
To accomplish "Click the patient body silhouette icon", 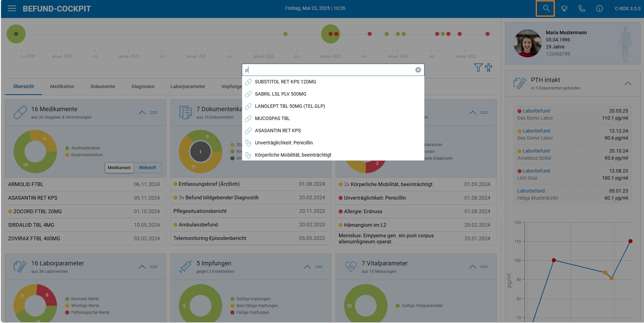I will [625, 43].
